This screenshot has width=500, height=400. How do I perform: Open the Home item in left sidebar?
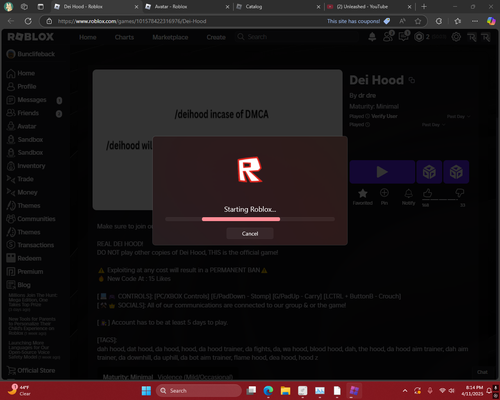tap(21, 73)
